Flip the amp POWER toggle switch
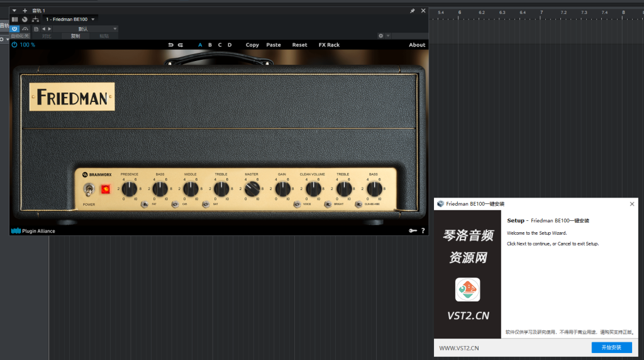This screenshot has height=360, width=644. point(89,189)
